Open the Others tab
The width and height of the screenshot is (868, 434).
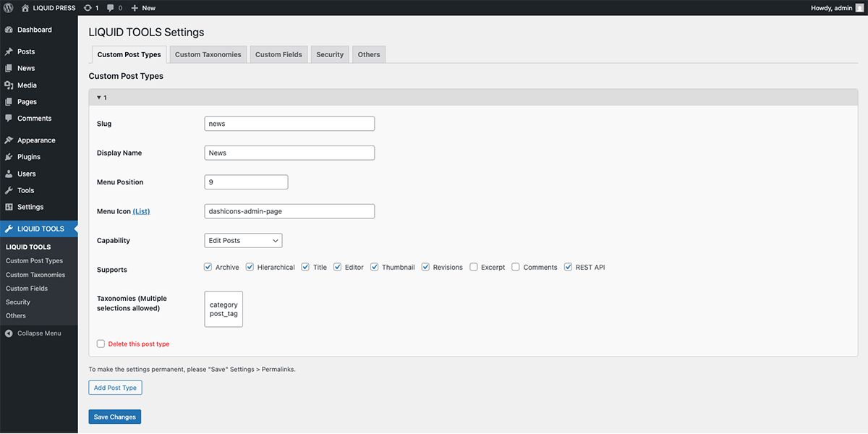369,54
